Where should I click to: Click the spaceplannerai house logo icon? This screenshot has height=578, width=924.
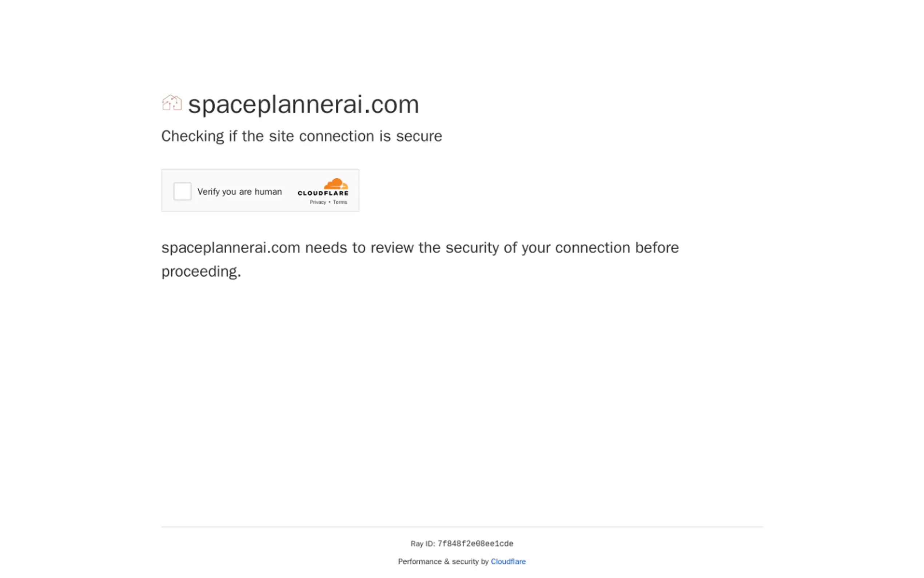pyautogui.click(x=172, y=103)
